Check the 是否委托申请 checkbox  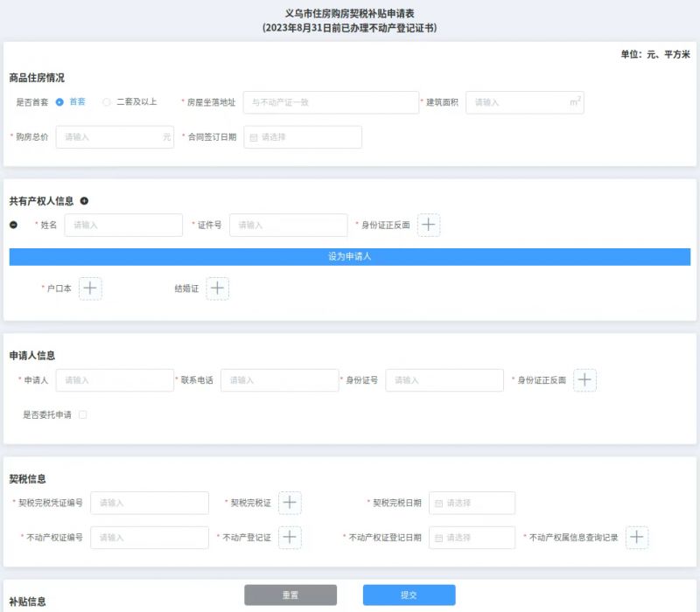[83, 414]
